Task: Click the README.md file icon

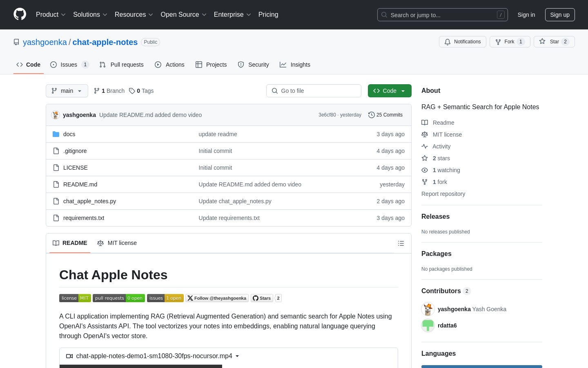Action: tap(56, 184)
